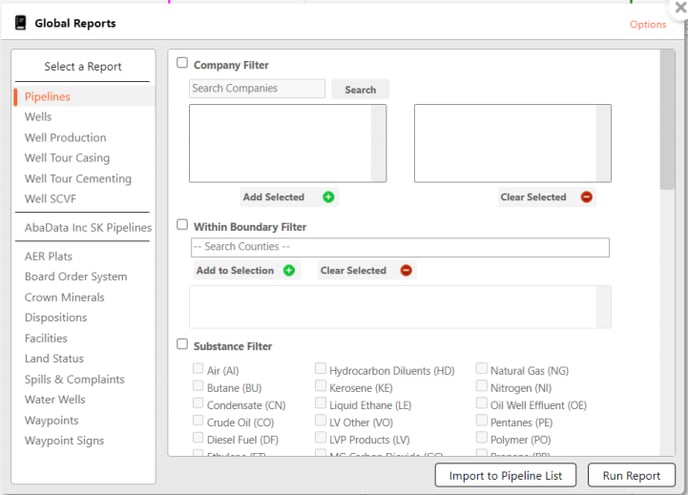Choose AbaData Inc SK Pipelines report
Image resolution: width=688 pixels, height=495 pixels.
88,227
